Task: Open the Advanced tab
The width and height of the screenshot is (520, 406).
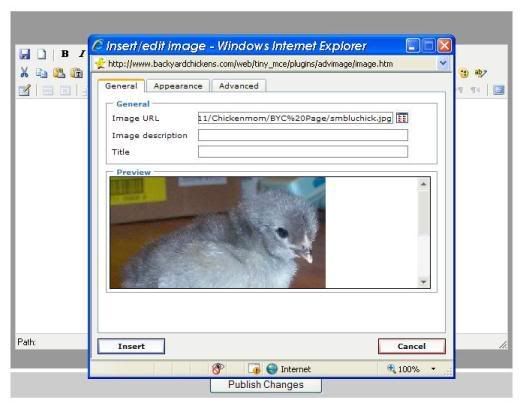Action: 239,86
